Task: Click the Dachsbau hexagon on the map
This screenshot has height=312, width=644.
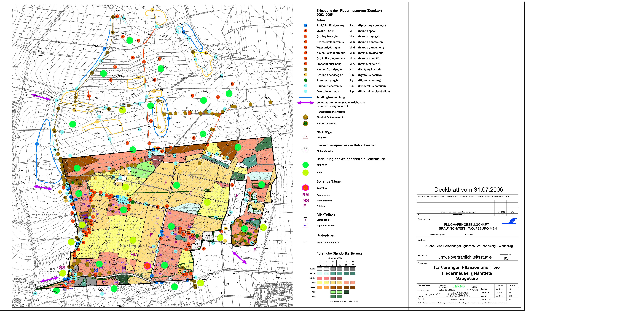Action: [x=147, y=266]
